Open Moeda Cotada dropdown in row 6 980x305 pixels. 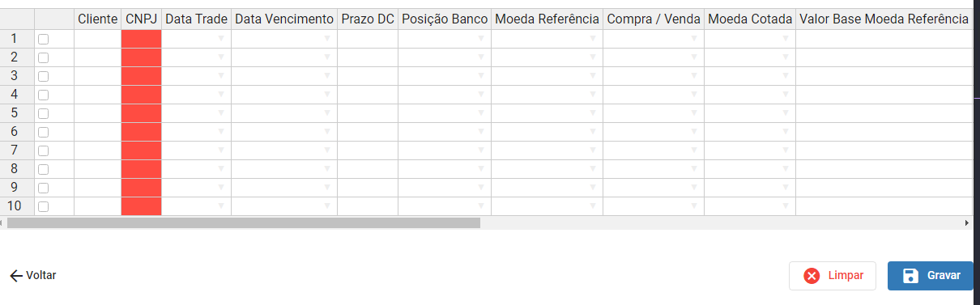786,132
